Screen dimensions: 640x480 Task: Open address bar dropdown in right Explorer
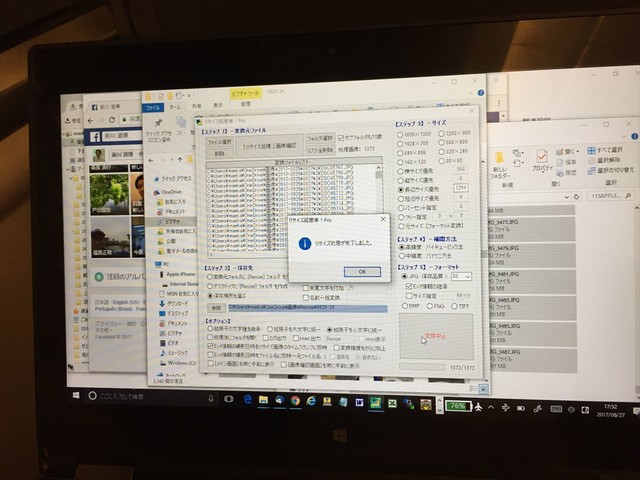click(x=567, y=197)
